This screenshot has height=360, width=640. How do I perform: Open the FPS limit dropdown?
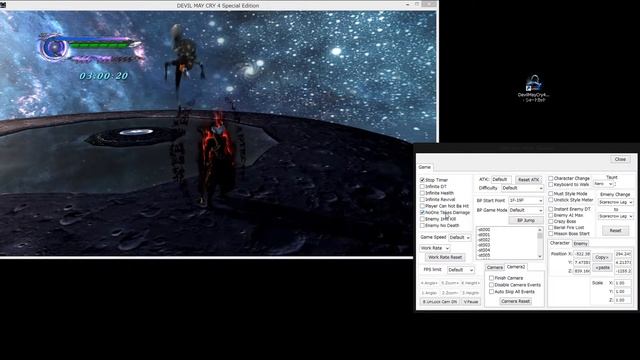coord(460,270)
